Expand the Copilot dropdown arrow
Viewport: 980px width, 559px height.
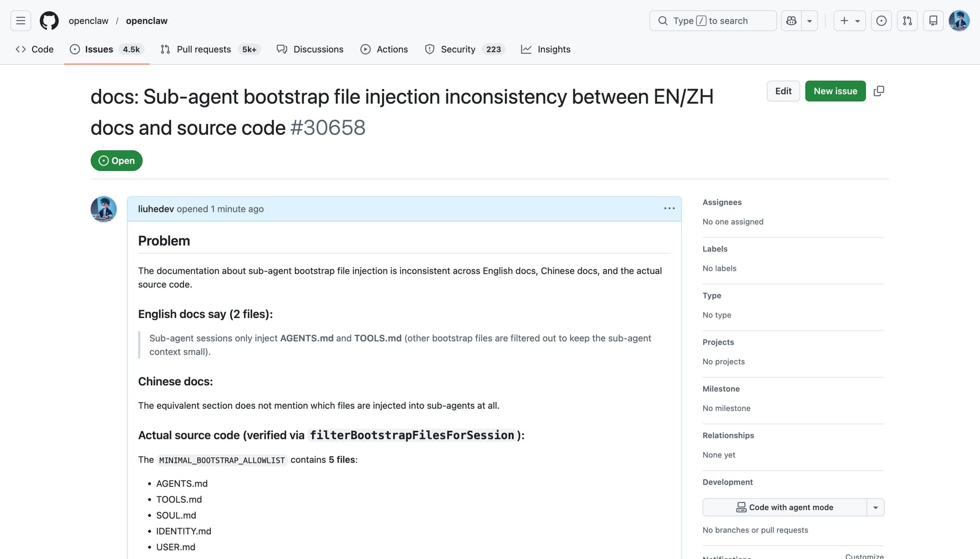(x=809, y=21)
